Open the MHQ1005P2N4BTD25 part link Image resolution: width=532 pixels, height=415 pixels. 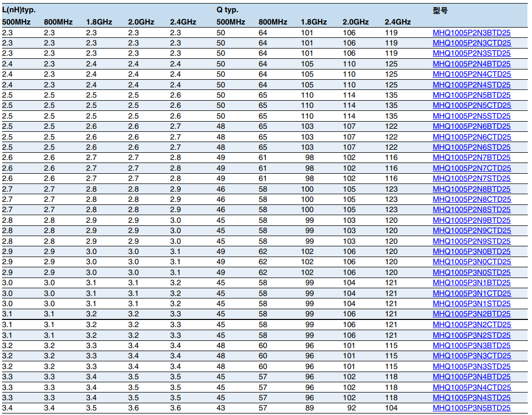tap(472, 64)
